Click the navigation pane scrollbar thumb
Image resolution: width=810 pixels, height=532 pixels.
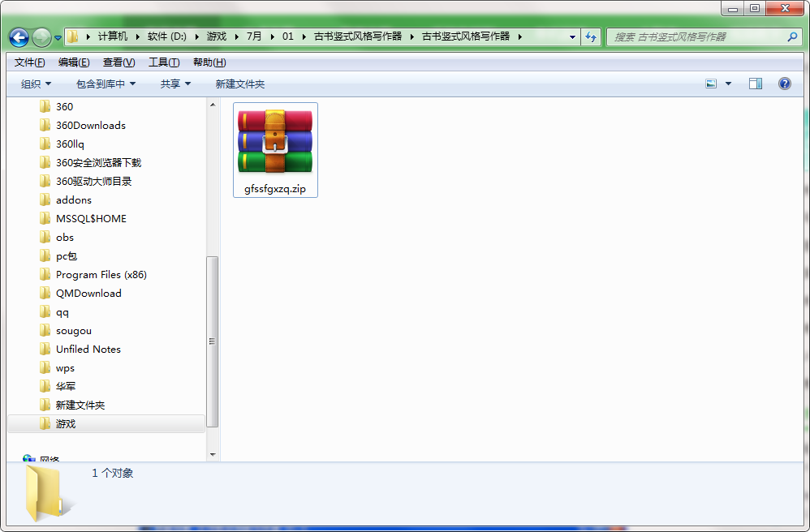point(213,341)
